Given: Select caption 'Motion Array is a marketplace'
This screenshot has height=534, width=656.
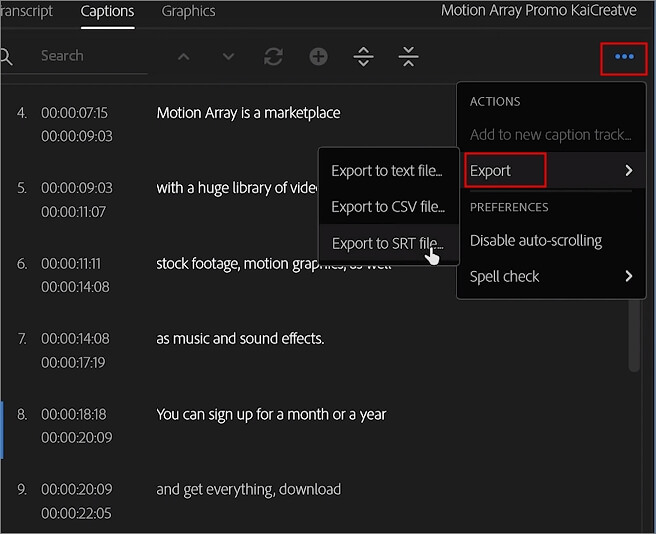Looking at the screenshot, I should (x=249, y=113).
